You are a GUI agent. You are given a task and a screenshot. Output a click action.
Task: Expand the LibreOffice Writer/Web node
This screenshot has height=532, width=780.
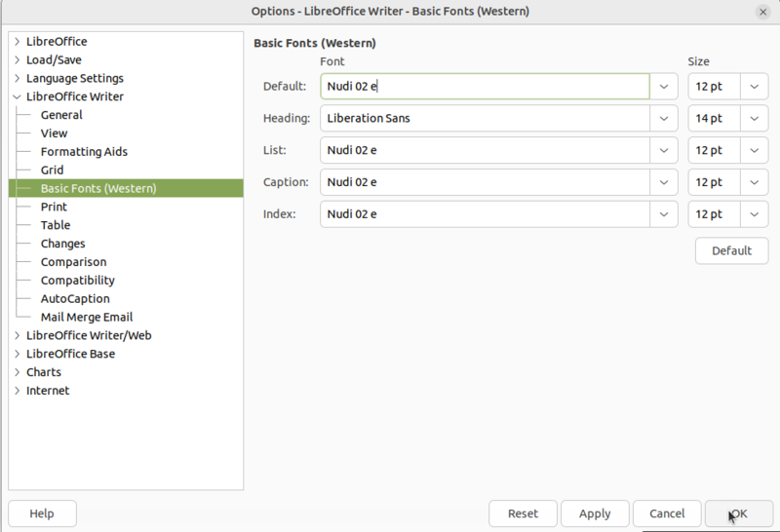[x=17, y=335]
